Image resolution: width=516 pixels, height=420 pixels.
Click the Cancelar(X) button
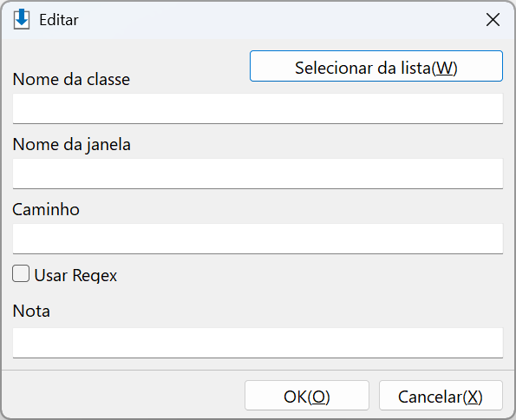pos(441,396)
